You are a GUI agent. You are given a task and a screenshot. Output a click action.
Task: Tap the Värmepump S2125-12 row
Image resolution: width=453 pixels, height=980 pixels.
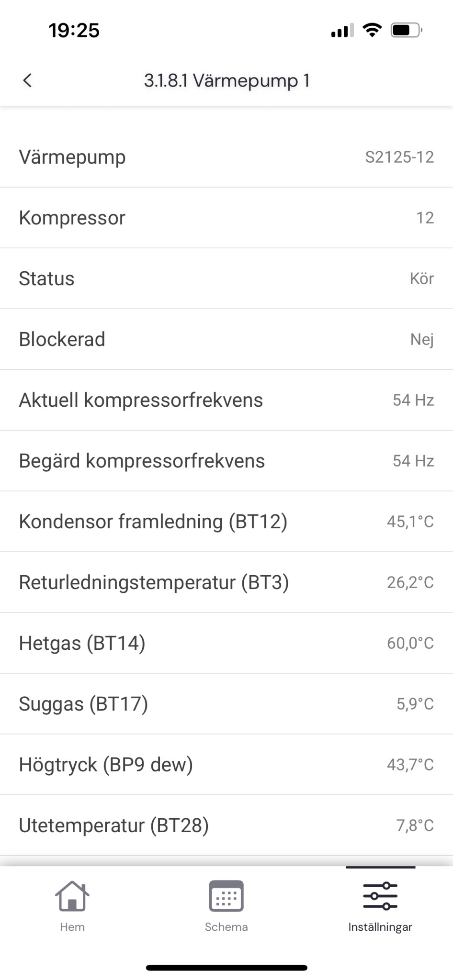click(226, 157)
